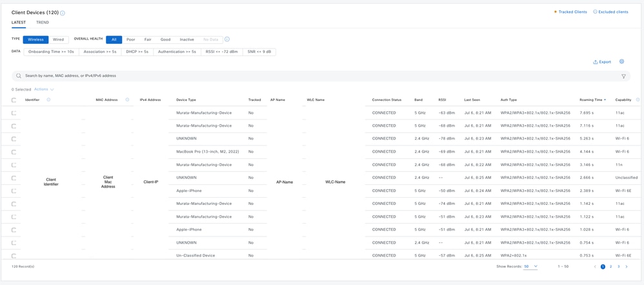Click the -78 dBm RSSI value

point(447,138)
